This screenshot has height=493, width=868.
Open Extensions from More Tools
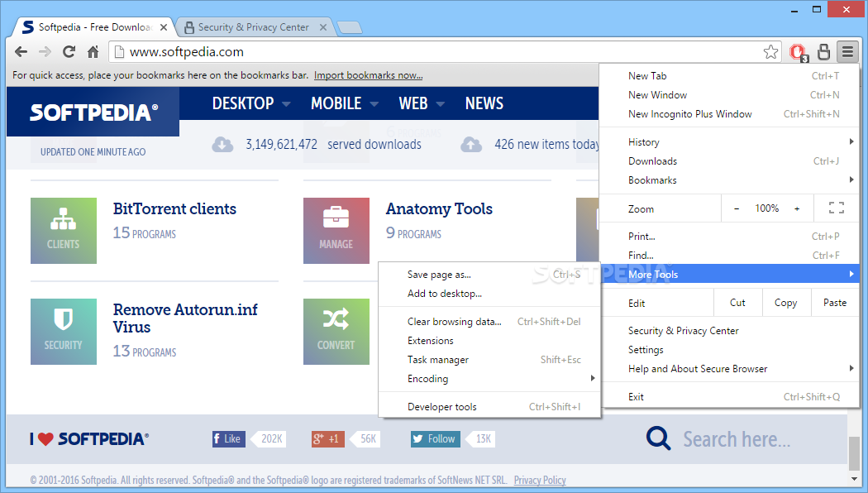[x=489, y=341]
